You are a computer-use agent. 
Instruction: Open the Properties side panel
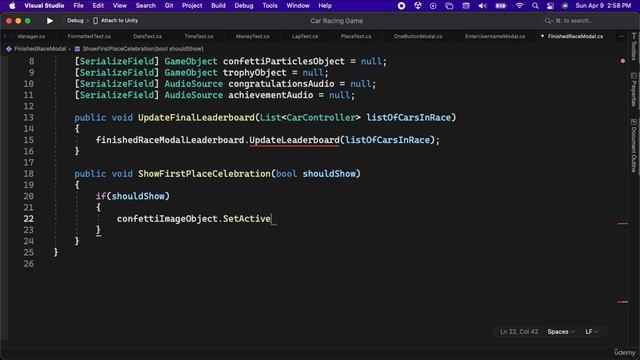pos(633,90)
